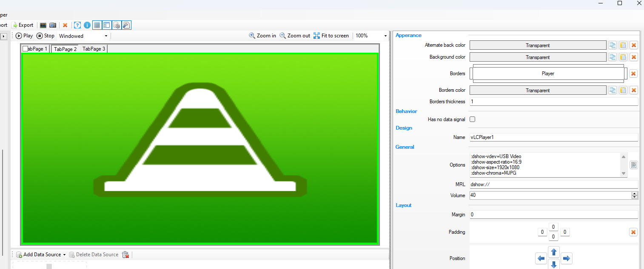The image size is (644, 269).
Task: Toggle the bottom border of Player
Action: [x=548, y=81]
